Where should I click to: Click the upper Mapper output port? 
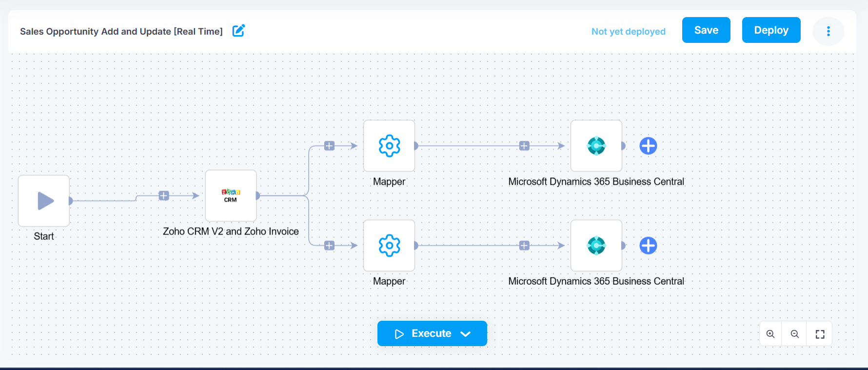pos(416,146)
